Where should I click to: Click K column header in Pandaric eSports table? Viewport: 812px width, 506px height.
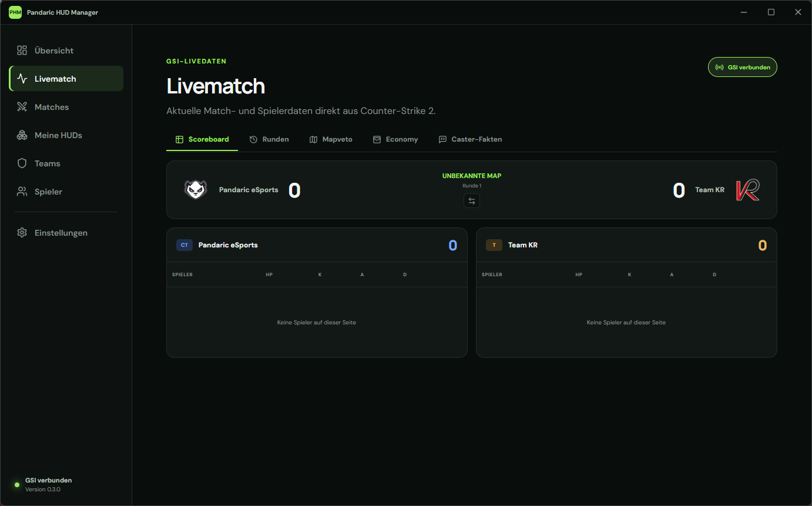320,274
